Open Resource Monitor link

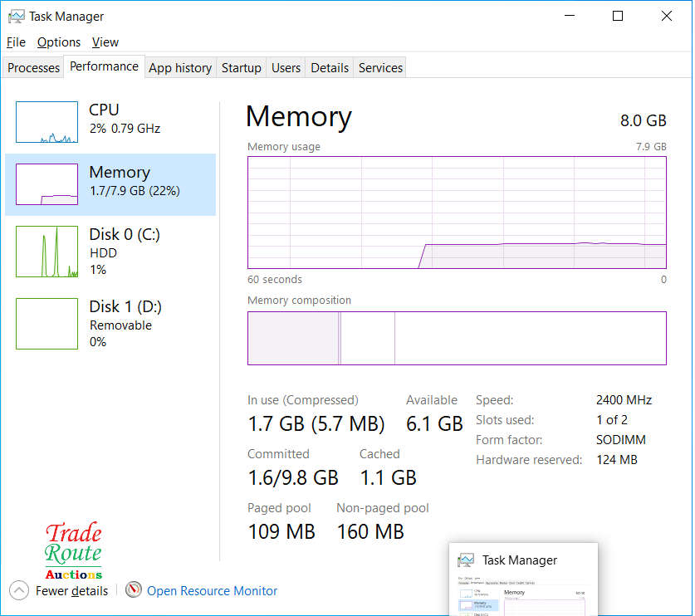tap(212, 591)
